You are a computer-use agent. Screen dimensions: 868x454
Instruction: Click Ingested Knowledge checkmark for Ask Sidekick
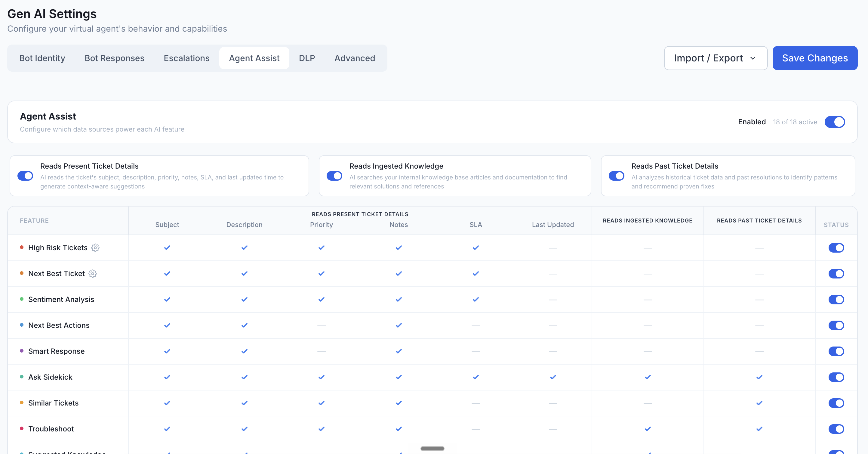[x=648, y=377]
